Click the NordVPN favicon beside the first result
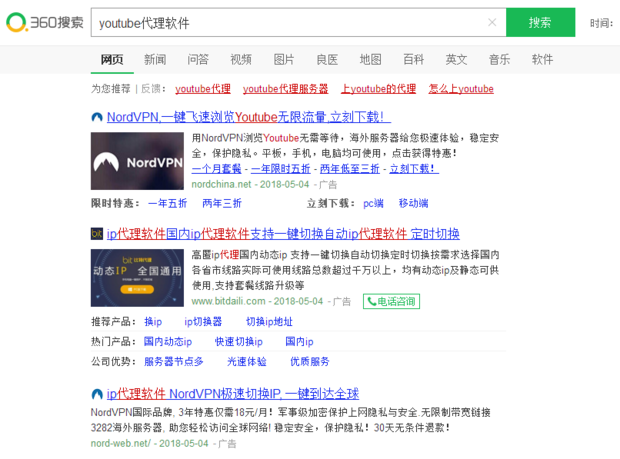This screenshot has height=459, width=620. tap(96, 117)
